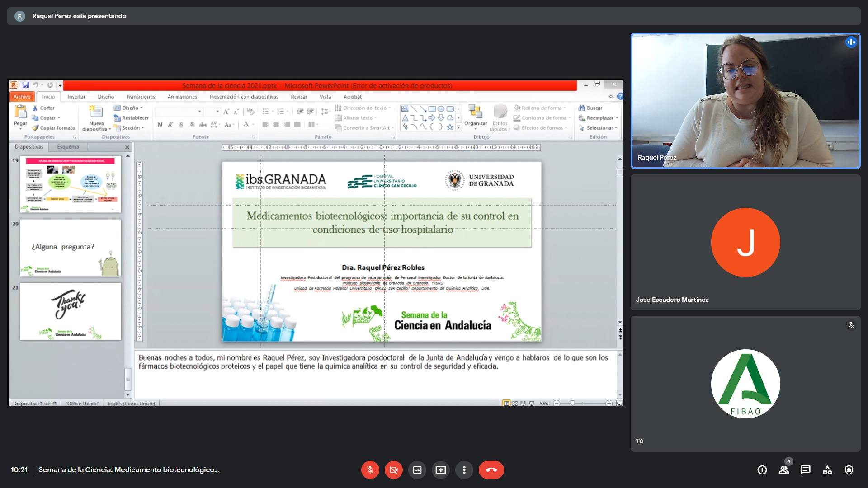The width and height of the screenshot is (868, 488).
Task: Open Animaciones ribbon tab
Action: click(x=182, y=97)
